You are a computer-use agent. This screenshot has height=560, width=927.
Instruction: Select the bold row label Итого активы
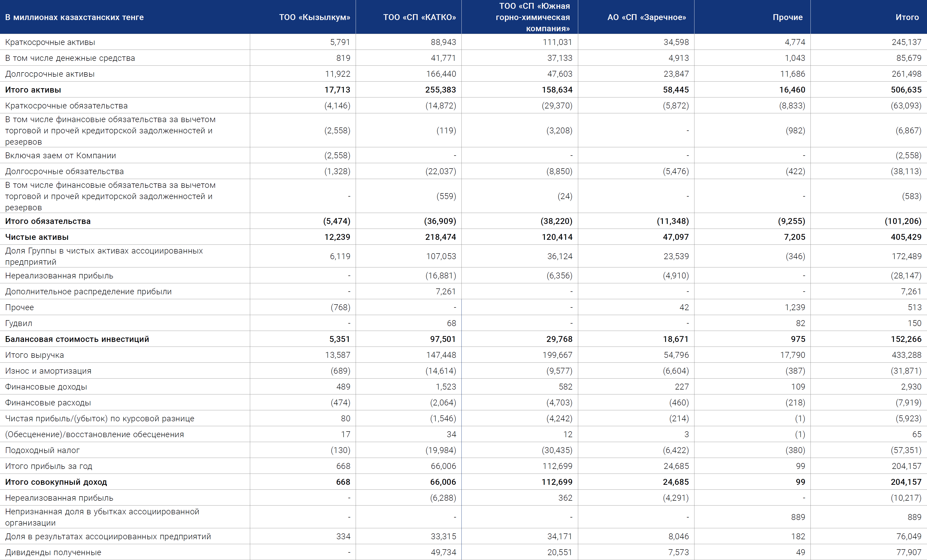33,90
